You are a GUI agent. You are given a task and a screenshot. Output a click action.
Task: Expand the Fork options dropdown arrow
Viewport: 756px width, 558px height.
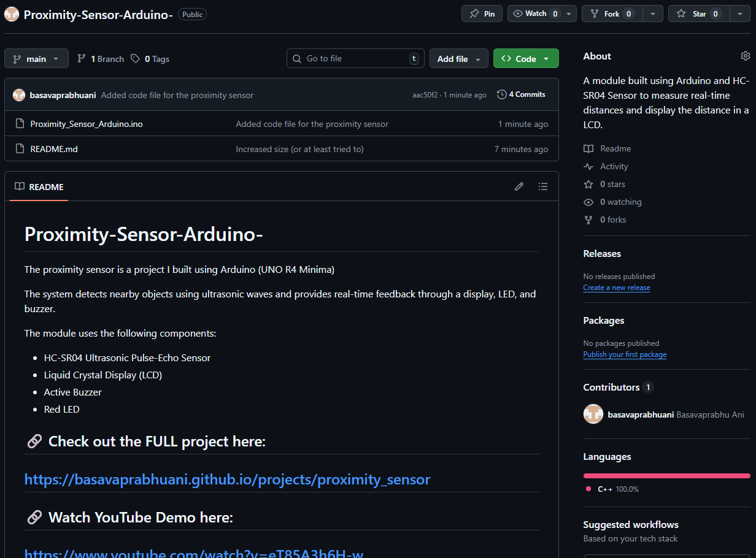click(x=653, y=13)
